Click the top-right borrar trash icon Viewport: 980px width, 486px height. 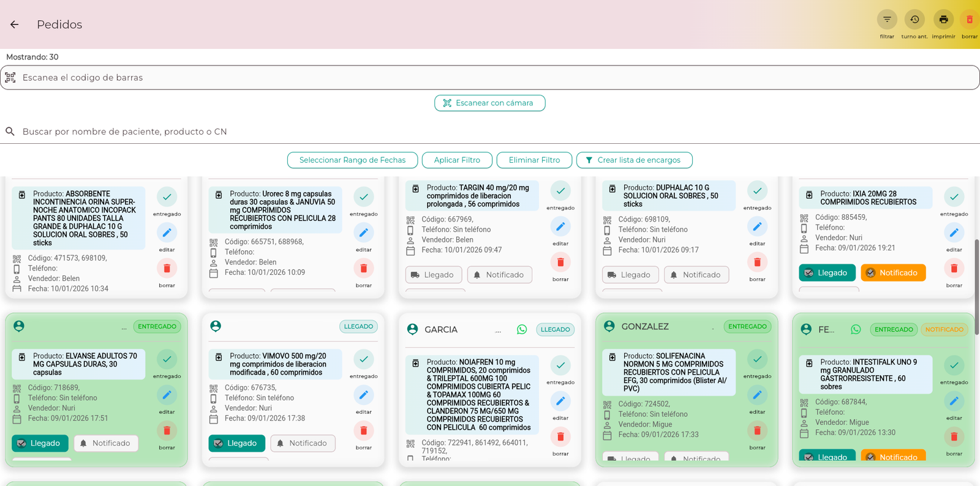pyautogui.click(x=969, y=20)
